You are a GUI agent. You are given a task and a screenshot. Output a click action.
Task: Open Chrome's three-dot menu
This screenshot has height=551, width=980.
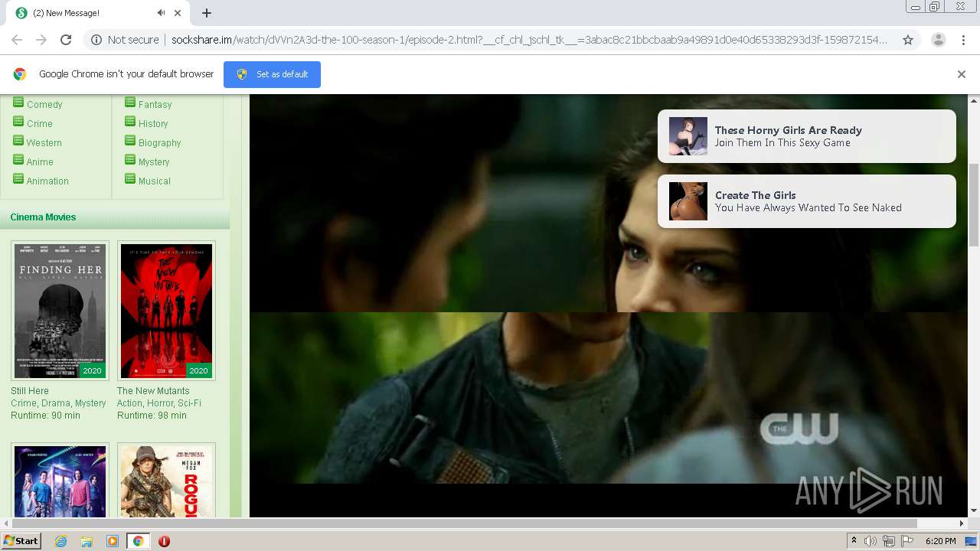click(x=963, y=40)
